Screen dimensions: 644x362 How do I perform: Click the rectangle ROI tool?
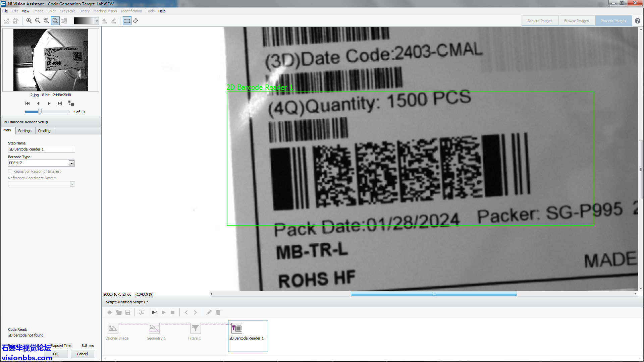[127, 21]
